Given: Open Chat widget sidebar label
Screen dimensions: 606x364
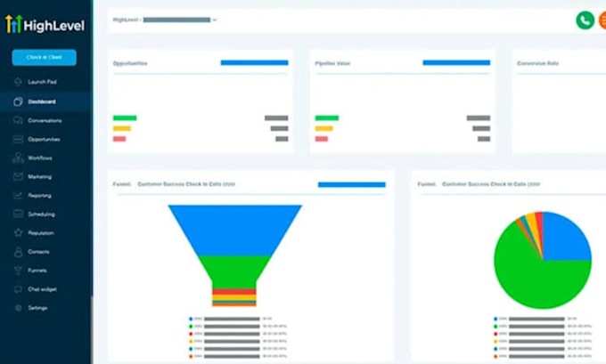Looking at the screenshot, I should pos(42,289).
